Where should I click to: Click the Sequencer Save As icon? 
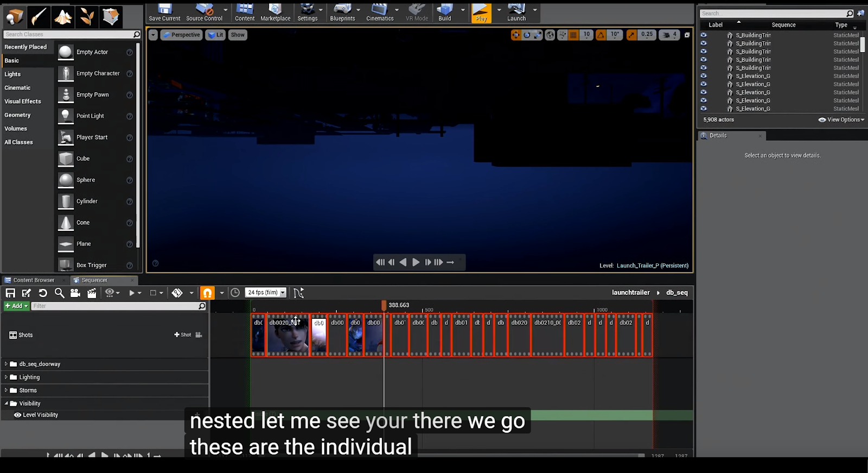tap(27, 293)
